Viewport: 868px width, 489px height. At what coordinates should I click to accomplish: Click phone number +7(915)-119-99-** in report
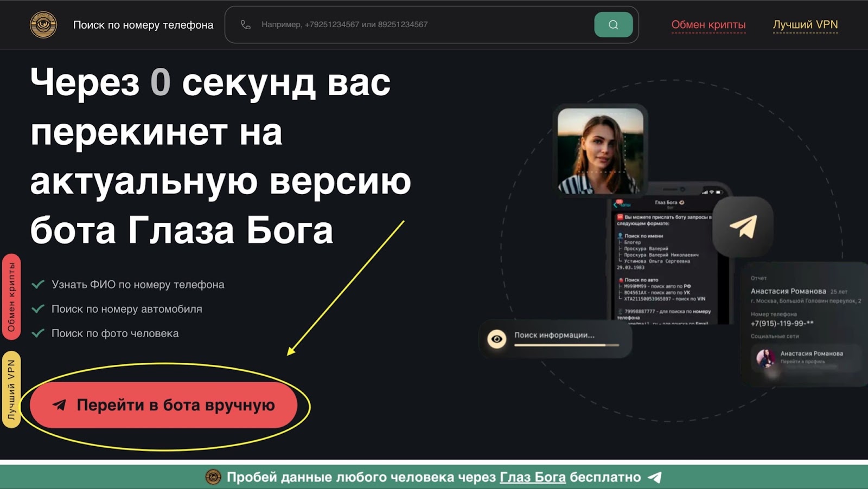tap(782, 323)
